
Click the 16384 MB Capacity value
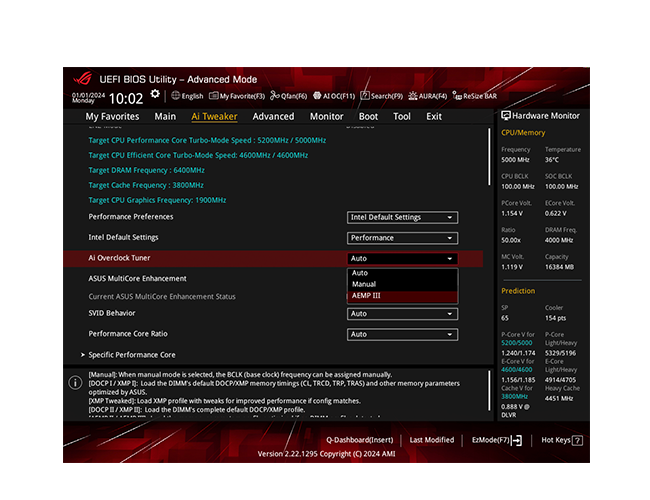point(559,267)
